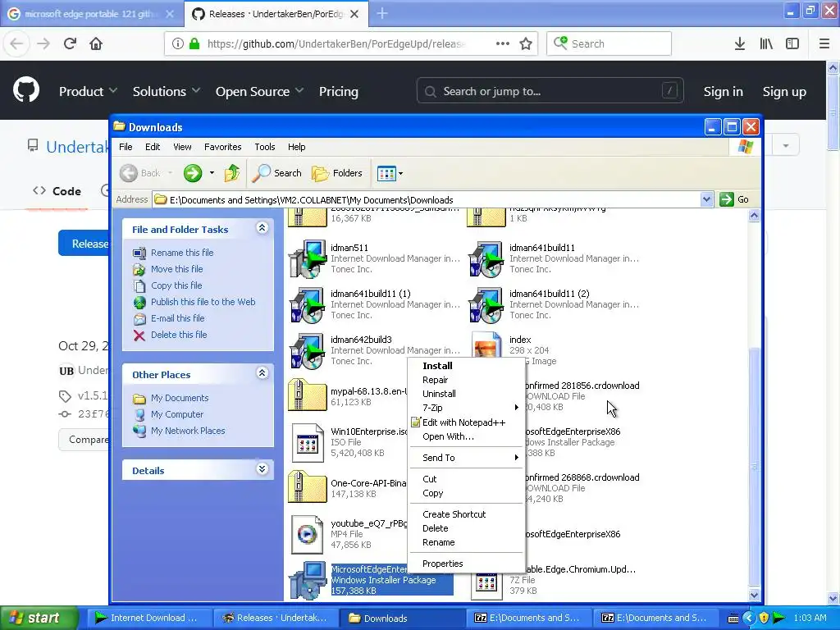Select the mypal-68.13.8 zip archive icon
Screen dimensions: 840x630
[x=308, y=395]
